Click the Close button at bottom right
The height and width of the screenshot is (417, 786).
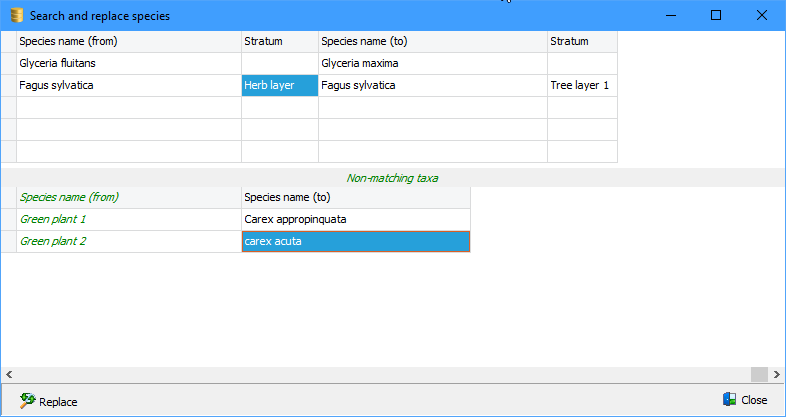(x=744, y=400)
